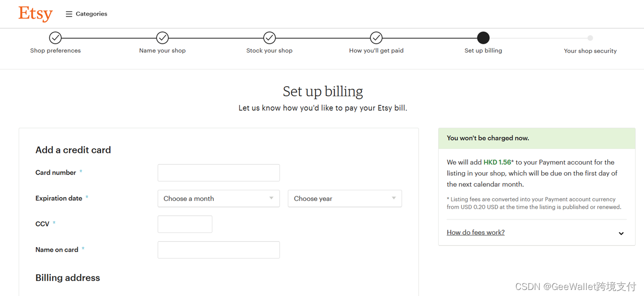This screenshot has height=296, width=644.
Task: Focus the CCV input field
Action: tap(185, 224)
